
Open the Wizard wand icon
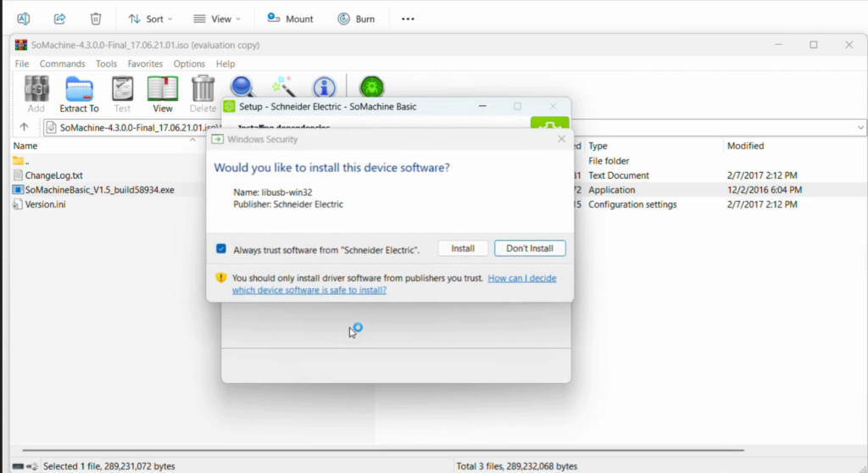(x=282, y=86)
